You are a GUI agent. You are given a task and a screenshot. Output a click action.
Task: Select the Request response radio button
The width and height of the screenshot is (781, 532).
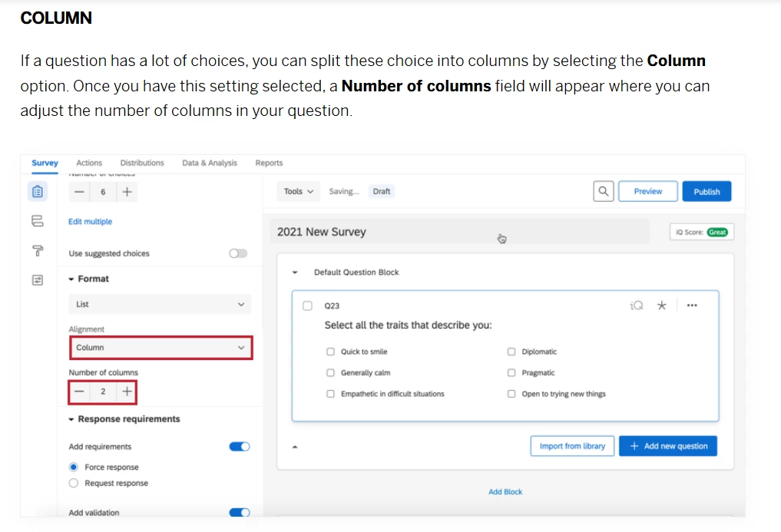74,483
